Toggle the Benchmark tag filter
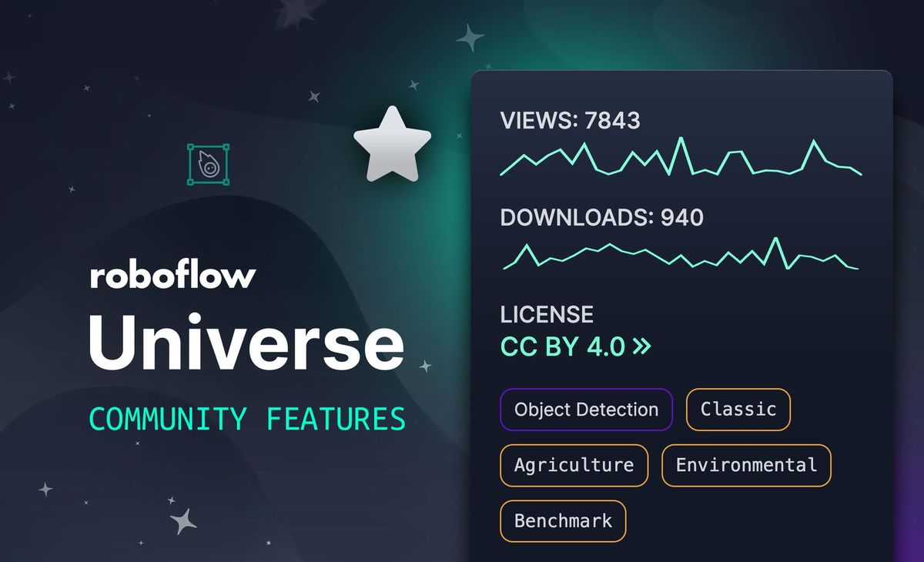 coord(563,521)
